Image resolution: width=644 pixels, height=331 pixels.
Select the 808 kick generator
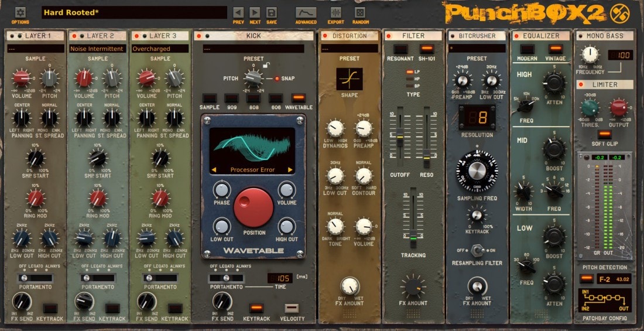pyautogui.click(x=254, y=98)
